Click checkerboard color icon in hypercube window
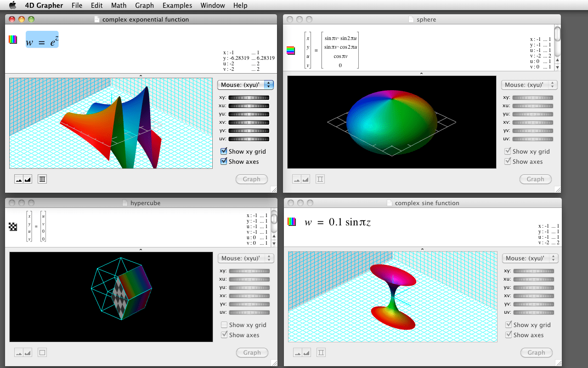This screenshot has height=368, width=588. [x=13, y=226]
